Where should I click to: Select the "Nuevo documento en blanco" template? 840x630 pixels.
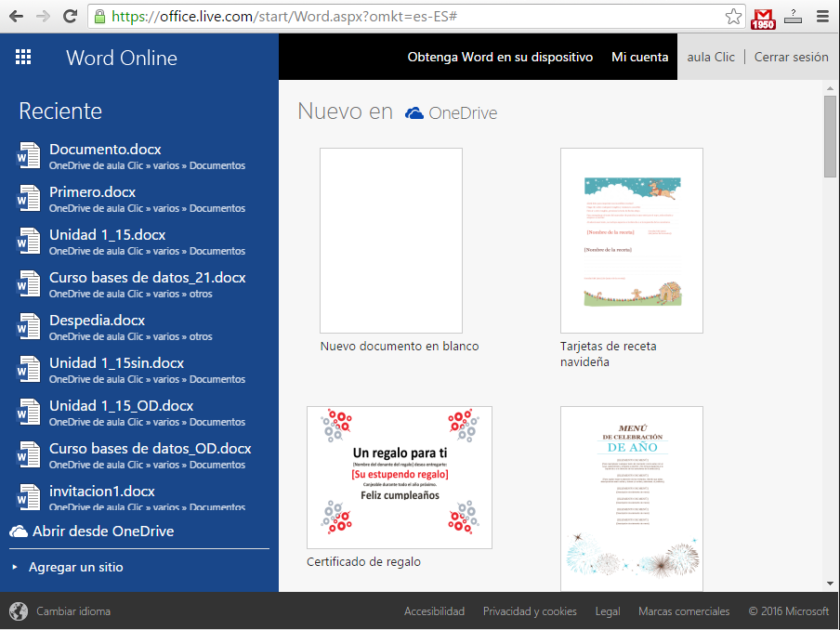390,240
